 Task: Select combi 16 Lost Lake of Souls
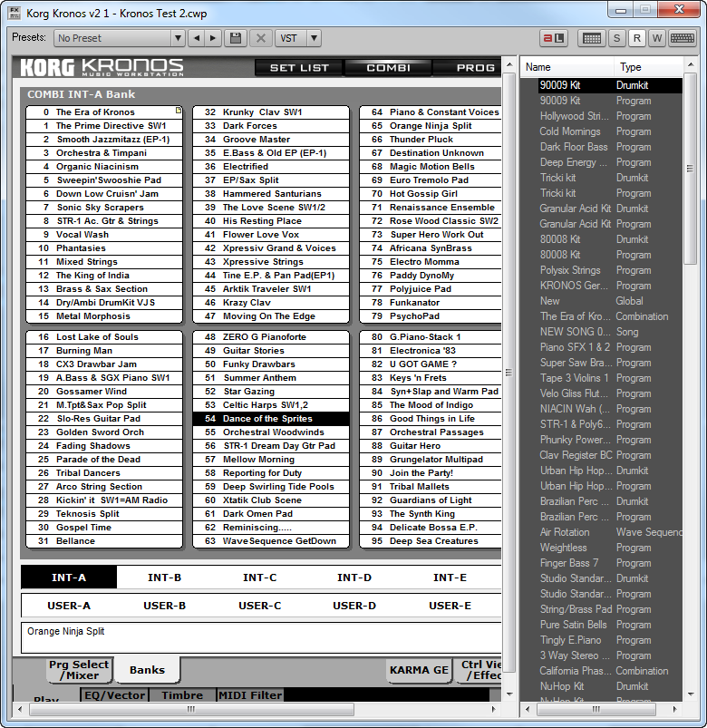104,336
